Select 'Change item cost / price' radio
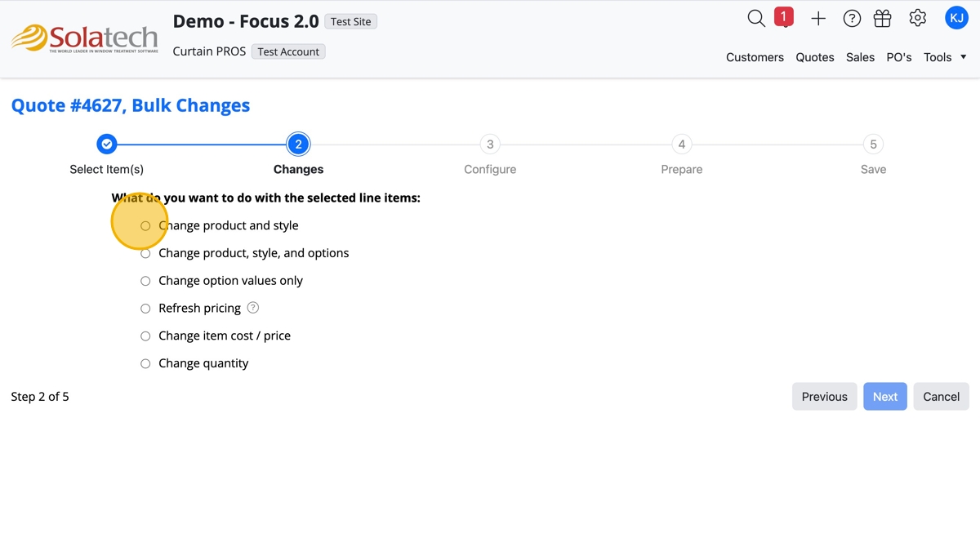This screenshot has width=980, height=547. [x=145, y=336]
